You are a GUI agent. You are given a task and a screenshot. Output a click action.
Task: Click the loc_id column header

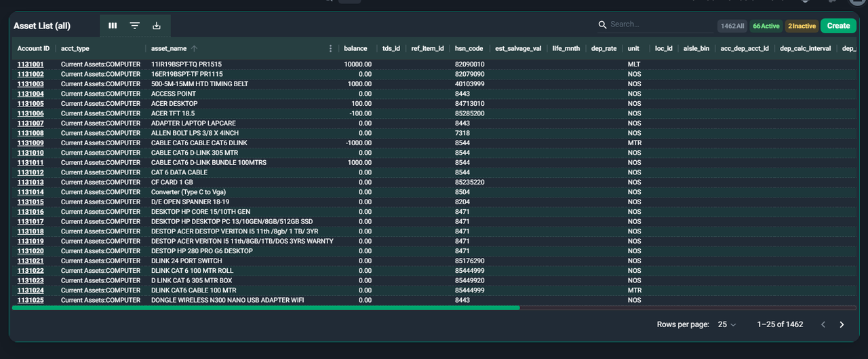pyautogui.click(x=664, y=49)
